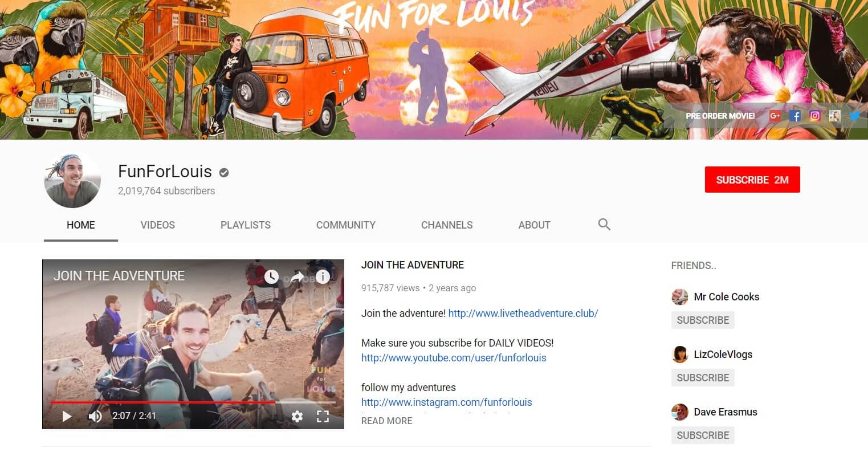Subscribe to Mr Cole Cooks
Viewport: 868px width, 452px height.
click(x=703, y=320)
